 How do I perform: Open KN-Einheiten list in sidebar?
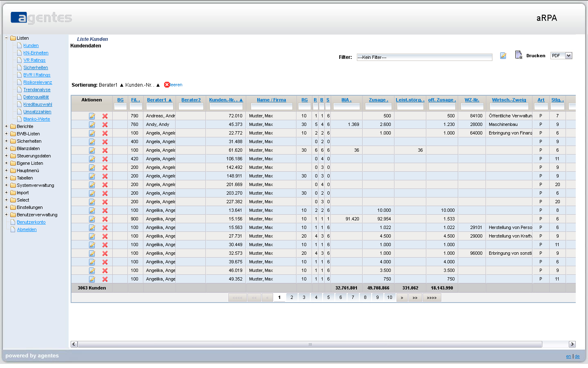[x=36, y=53]
